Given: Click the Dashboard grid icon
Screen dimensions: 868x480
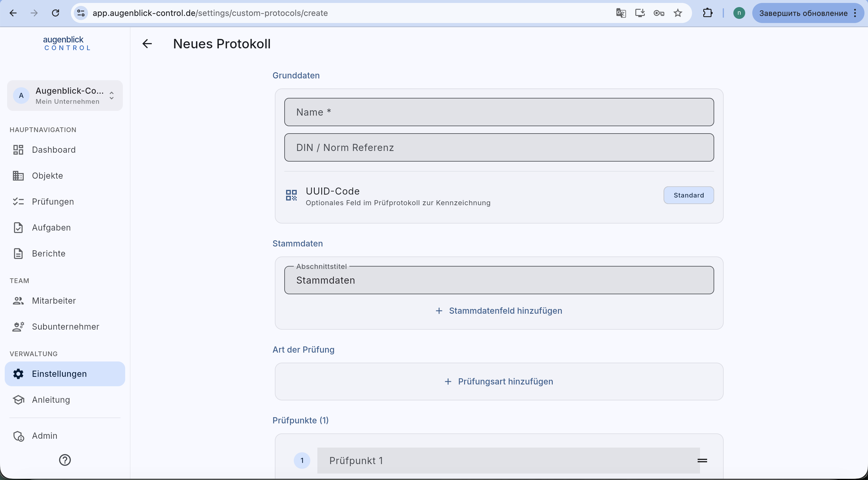Looking at the screenshot, I should pyautogui.click(x=18, y=150).
